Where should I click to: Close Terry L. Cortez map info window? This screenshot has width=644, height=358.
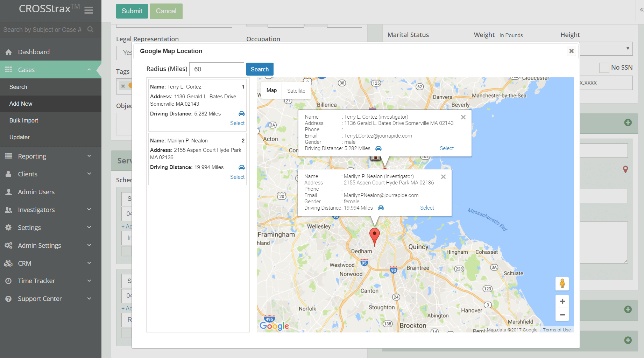(463, 117)
